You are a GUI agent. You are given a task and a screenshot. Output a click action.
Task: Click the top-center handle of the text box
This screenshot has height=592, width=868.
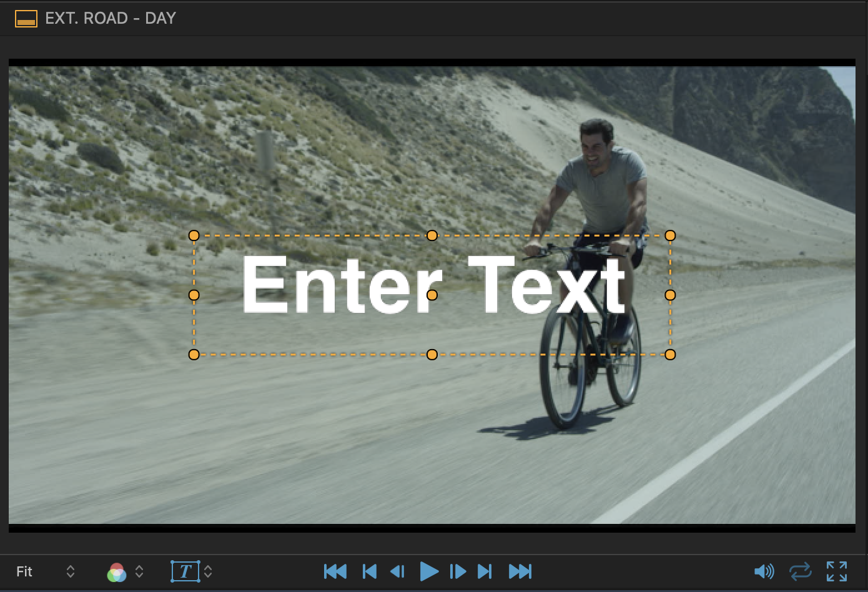pos(432,235)
